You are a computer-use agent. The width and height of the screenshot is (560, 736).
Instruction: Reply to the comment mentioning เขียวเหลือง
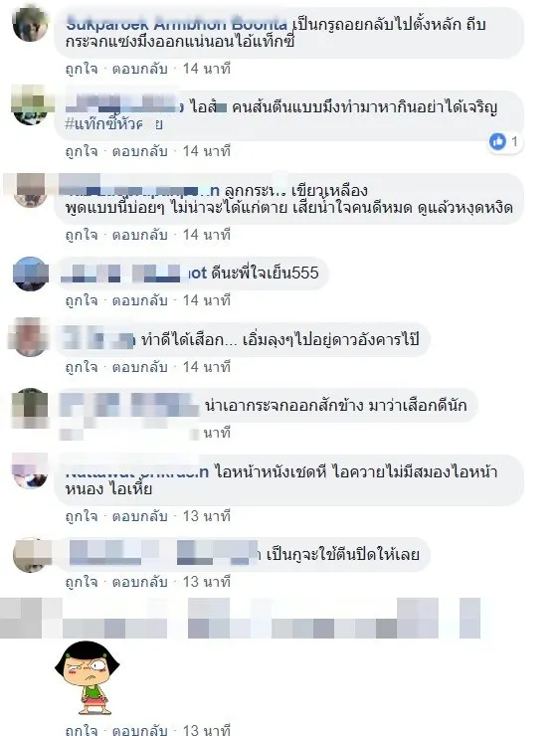139,235
